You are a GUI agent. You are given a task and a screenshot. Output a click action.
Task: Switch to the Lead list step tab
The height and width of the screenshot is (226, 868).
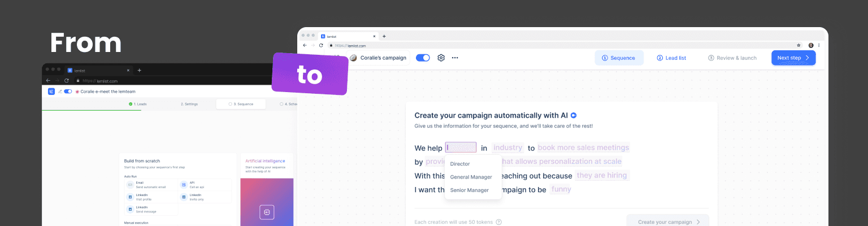coord(671,58)
